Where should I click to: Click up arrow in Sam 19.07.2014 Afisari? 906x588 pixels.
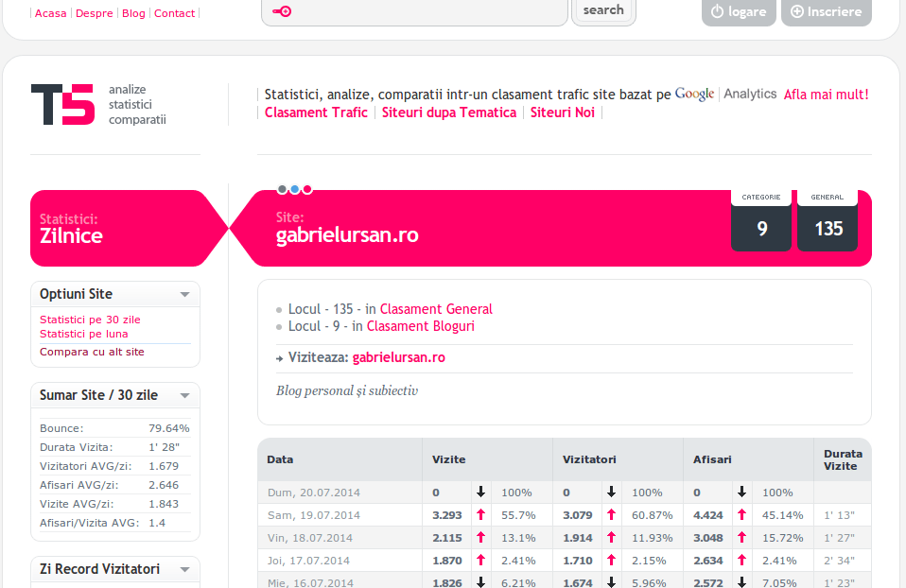(x=741, y=514)
